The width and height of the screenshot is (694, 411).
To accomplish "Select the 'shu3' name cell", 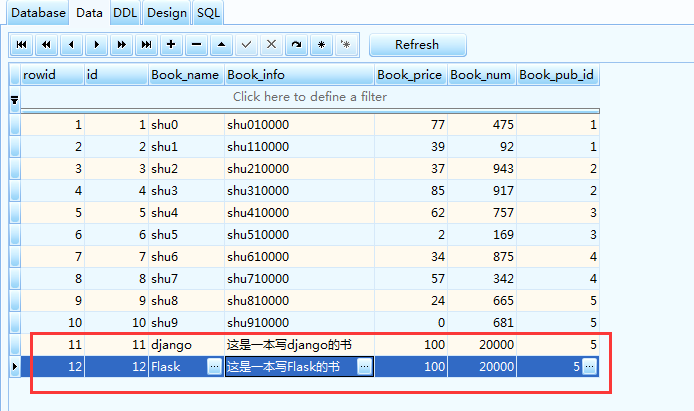I will [x=186, y=191].
